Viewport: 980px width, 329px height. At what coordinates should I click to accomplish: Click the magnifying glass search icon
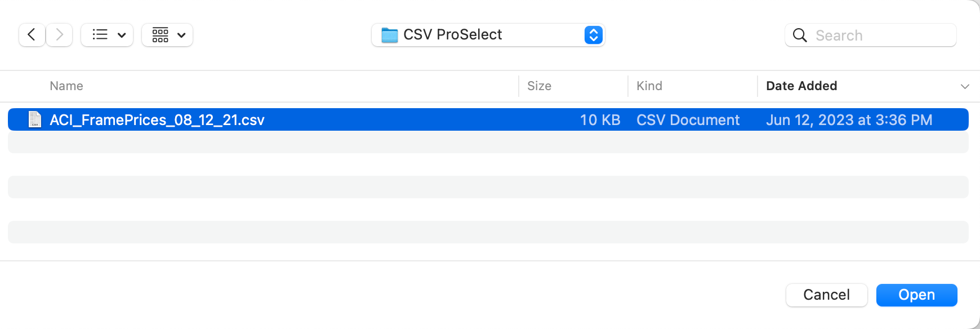click(x=799, y=35)
